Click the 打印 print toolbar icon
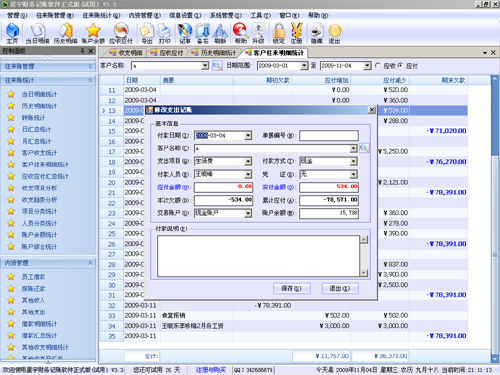The image size is (500, 375). (164, 33)
